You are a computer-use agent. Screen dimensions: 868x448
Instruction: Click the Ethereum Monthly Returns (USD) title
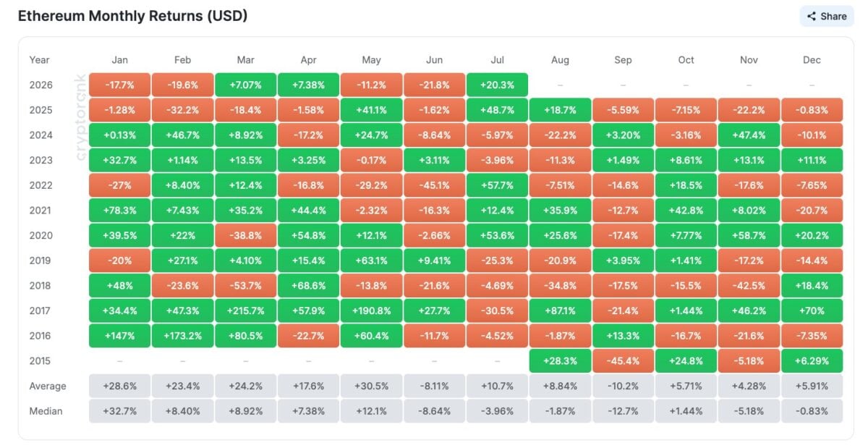click(132, 15)
